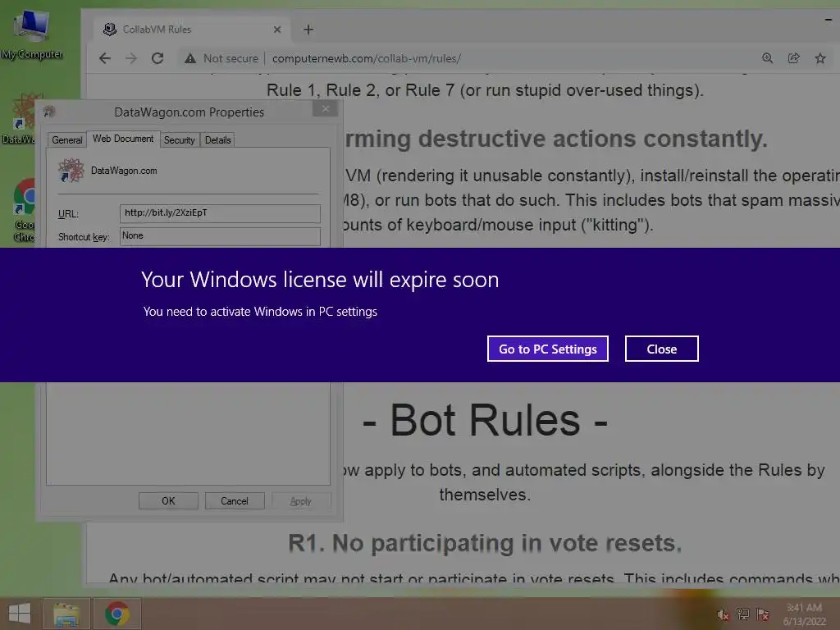The image size is (840, 630).
Task: Open the Windows Start button
Action: click(x=20, y=614)
